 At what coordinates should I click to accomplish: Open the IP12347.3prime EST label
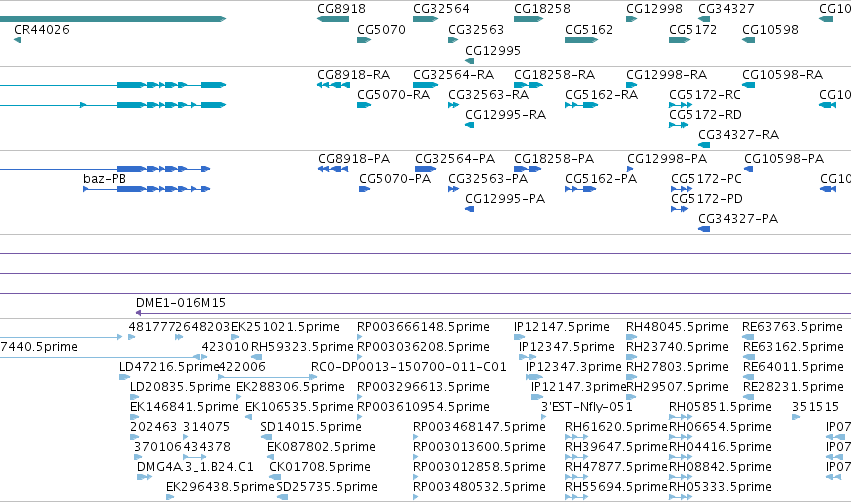(574, 367)
